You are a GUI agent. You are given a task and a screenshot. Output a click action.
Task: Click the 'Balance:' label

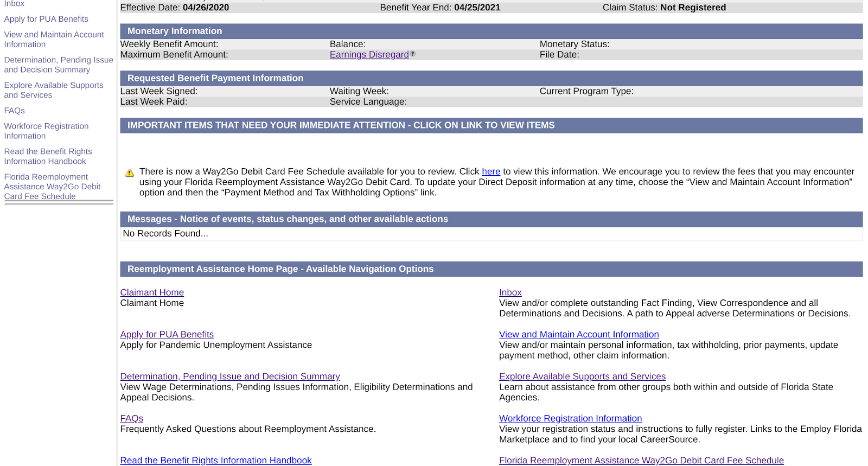348,44
